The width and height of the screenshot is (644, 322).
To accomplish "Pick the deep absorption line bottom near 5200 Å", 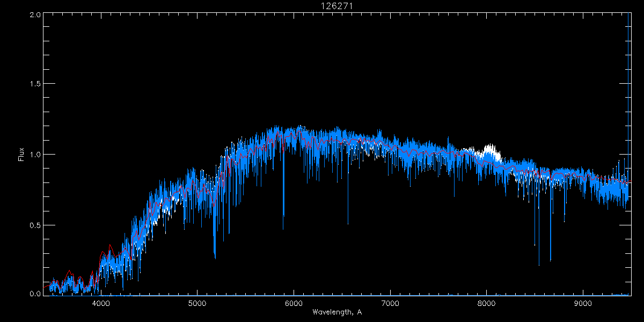I will (215, 257).
